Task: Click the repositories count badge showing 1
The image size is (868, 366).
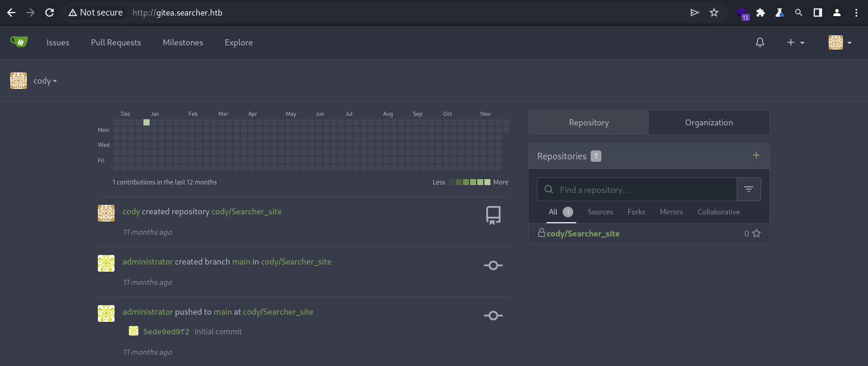Action: [596, 156]
